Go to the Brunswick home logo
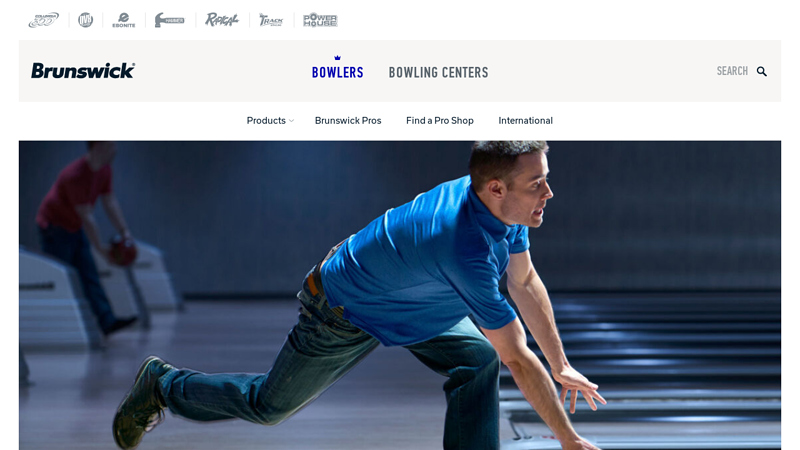 83,70
